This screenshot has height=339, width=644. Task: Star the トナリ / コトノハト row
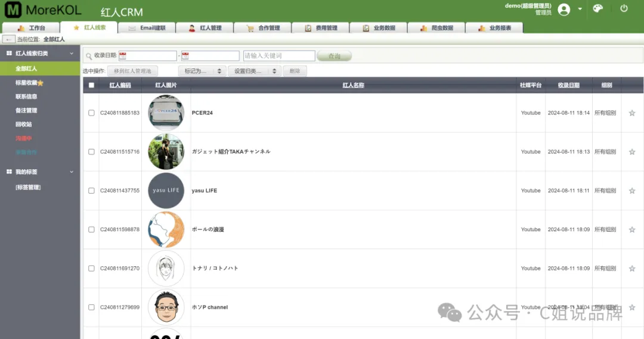coord(632,269)
